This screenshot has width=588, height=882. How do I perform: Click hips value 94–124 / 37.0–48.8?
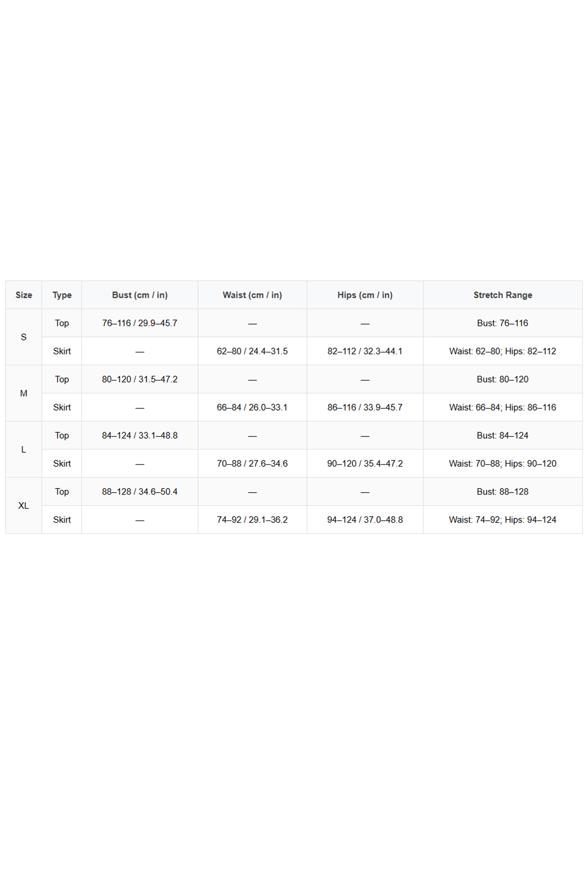365,520
